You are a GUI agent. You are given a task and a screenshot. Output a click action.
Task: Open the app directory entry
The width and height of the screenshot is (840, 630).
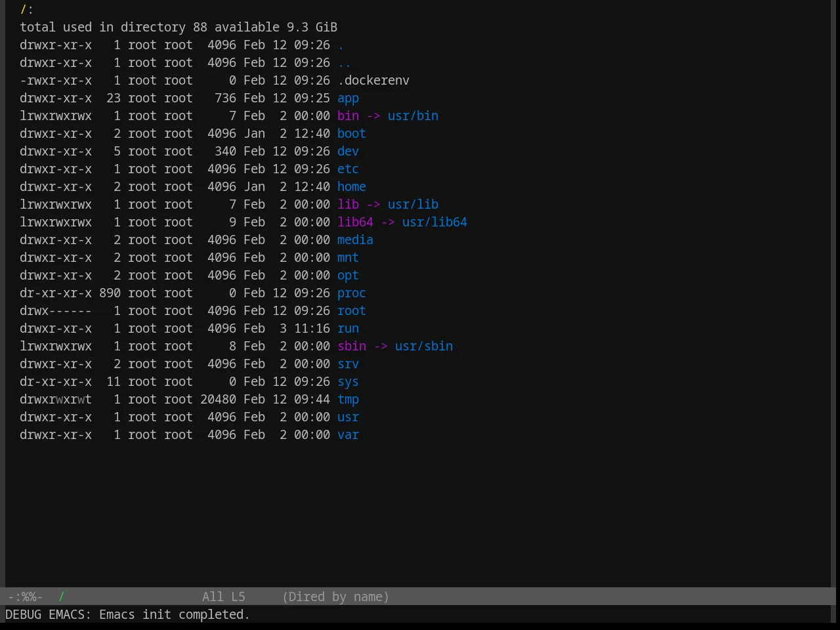(348, 98)
